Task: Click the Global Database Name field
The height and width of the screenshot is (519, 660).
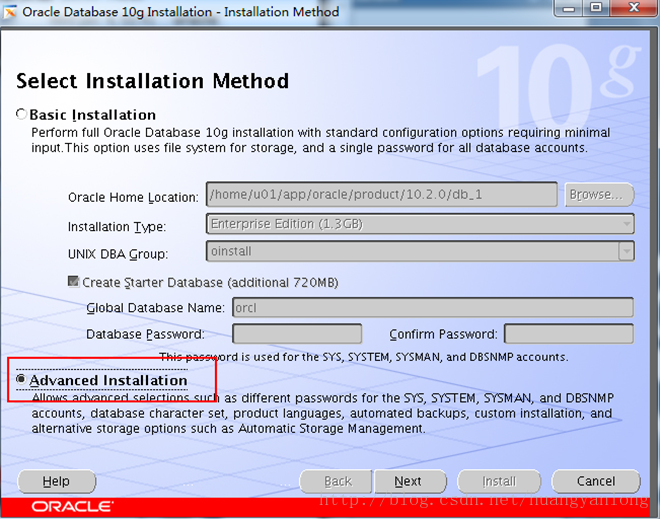Action: pos(433,308)
